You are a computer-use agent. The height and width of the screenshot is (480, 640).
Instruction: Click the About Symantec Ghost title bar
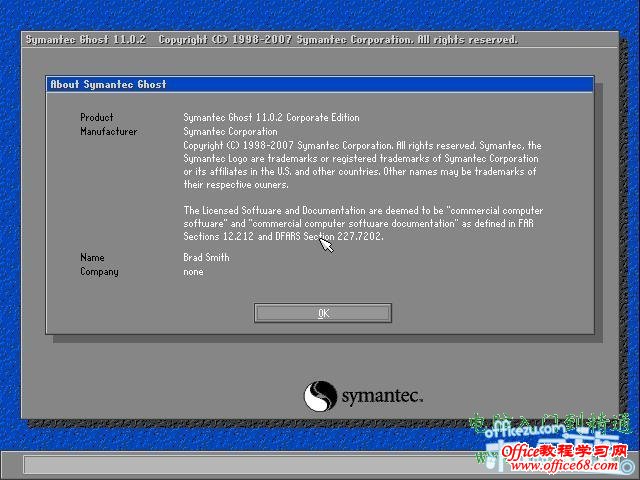(320, 84)
